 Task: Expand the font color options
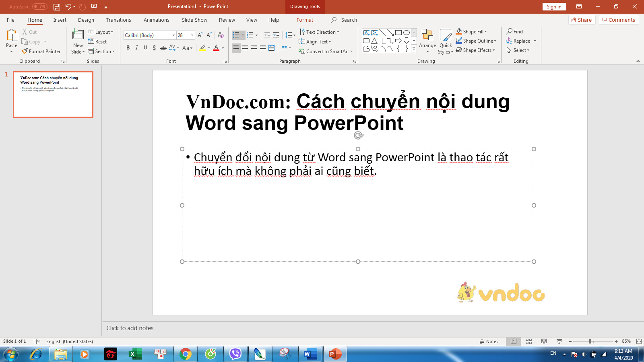click(x=222, y=47)
